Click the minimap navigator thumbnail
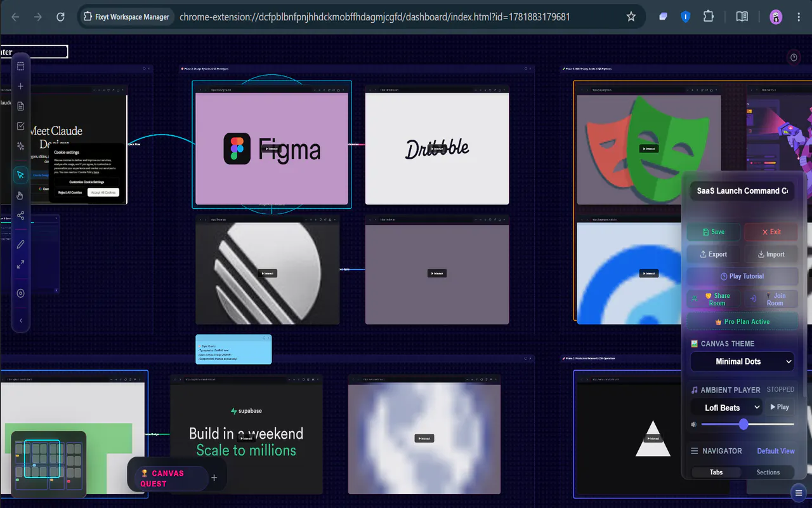This screenshot has height=508, width=812. tap(48, 464)
